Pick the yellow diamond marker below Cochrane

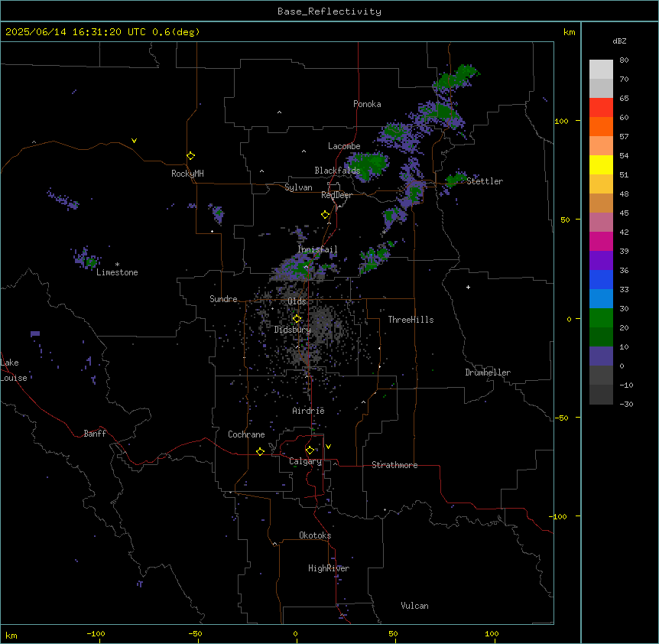point(260,451)
